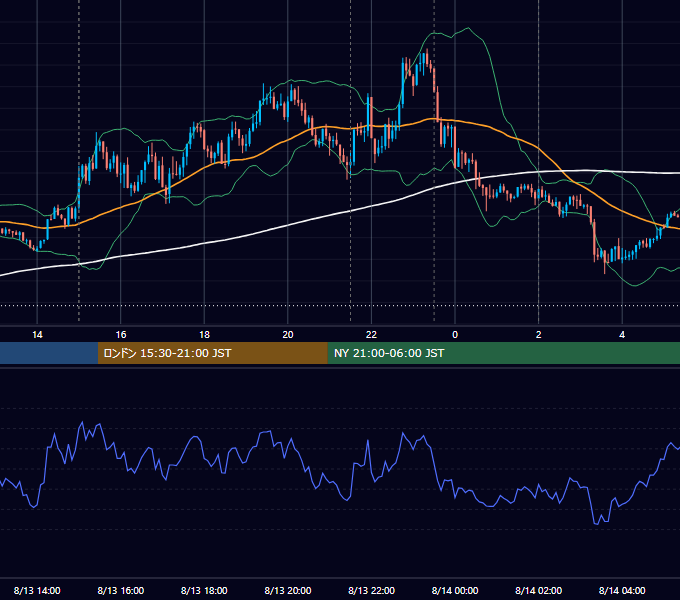Select the ロンドン 15:30-21:00 JST session bar
This screenshot has width=680, height=600.
[212, 353]
